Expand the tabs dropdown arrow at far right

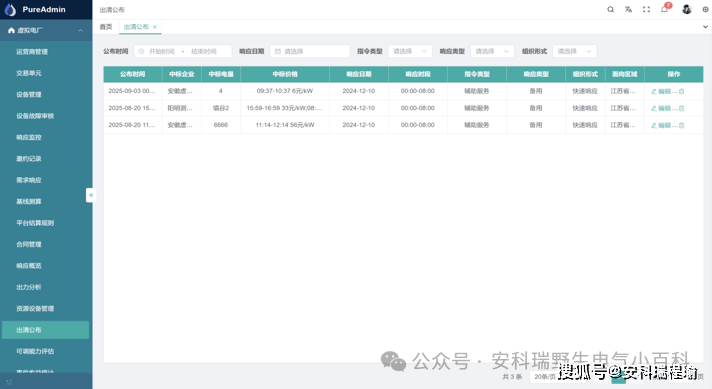tap(705, 27)
